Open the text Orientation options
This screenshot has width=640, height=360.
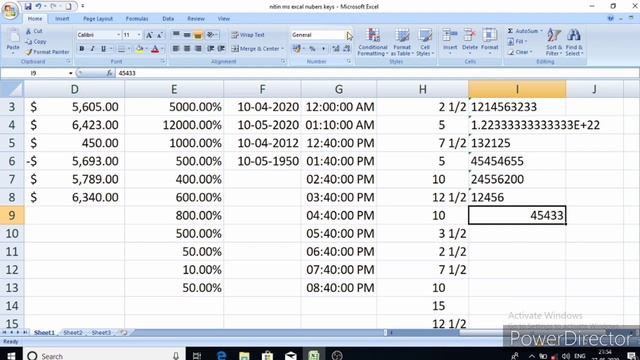(211, 35)
